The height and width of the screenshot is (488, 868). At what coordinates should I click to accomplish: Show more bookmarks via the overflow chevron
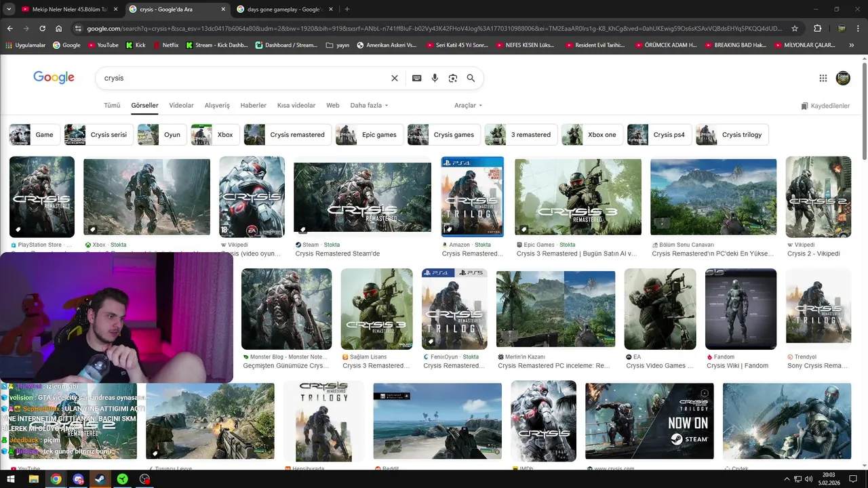pyautogui.click(x=852, y=45)
